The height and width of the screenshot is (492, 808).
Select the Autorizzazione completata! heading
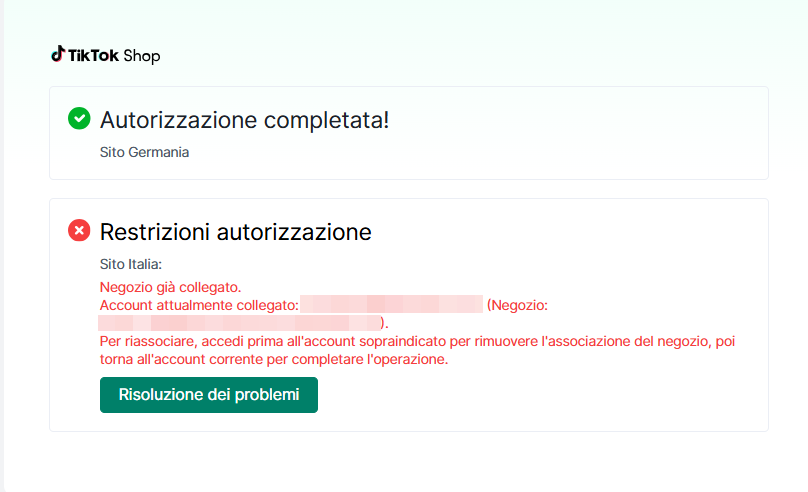click(244, 120)
